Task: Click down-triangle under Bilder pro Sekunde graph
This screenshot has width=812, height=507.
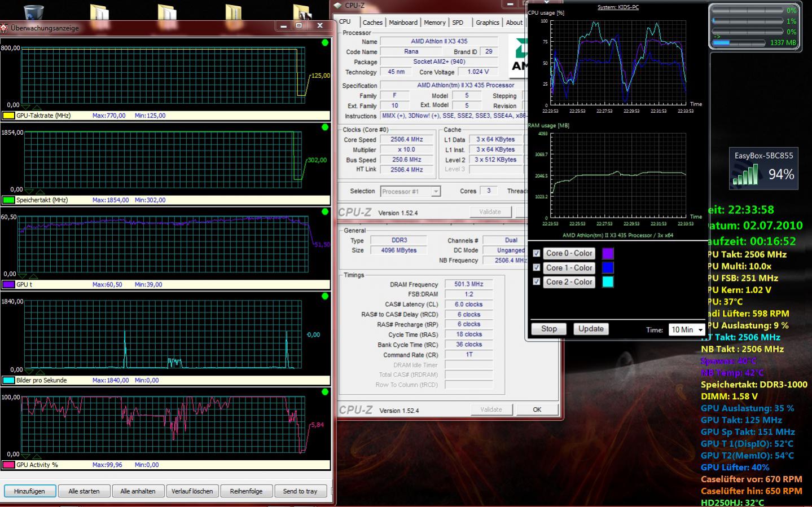Action: [29, 372]
